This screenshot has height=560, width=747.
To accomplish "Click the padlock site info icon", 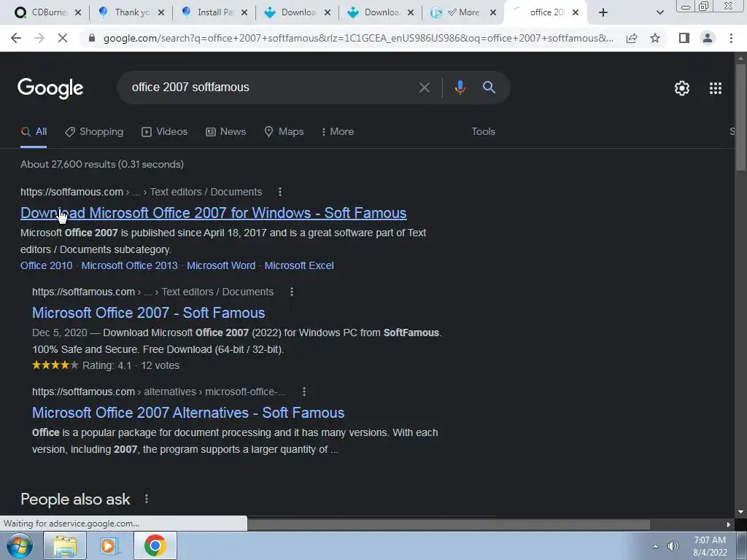I will click(x=92, y=38).
